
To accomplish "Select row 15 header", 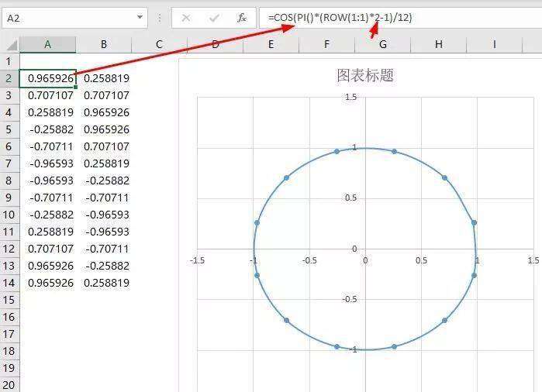I will click(9, 300).
